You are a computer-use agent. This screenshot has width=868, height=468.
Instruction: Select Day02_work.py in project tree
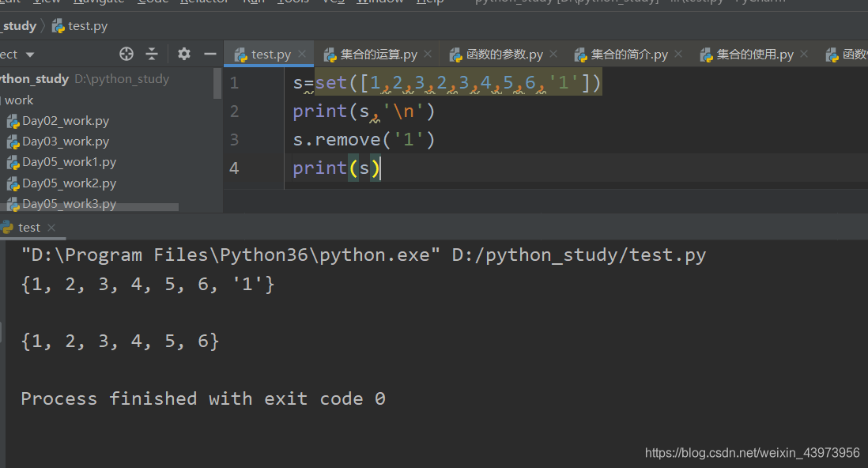[x=66, y=121]
